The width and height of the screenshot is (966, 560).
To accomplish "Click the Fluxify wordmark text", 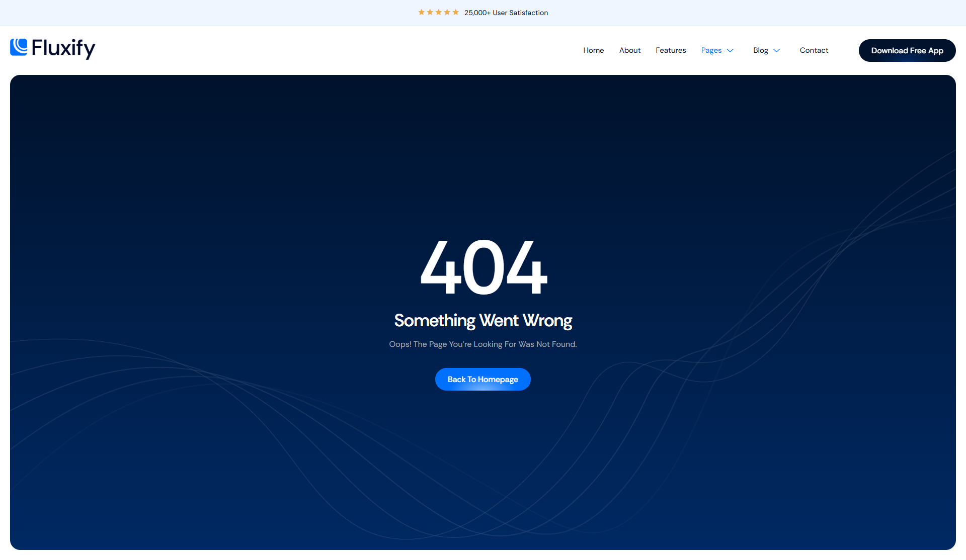I will coord(63,48).
